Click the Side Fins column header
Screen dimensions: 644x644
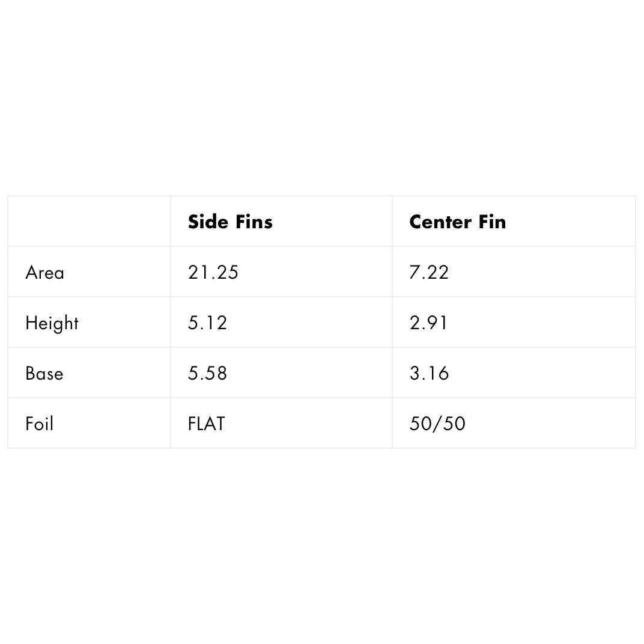[230, 222]
